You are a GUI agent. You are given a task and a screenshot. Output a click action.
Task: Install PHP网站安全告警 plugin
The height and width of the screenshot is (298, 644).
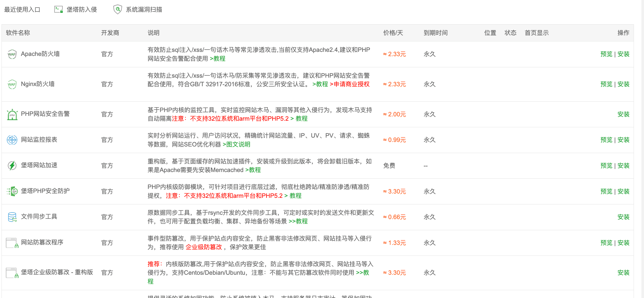tap(623, 114)
